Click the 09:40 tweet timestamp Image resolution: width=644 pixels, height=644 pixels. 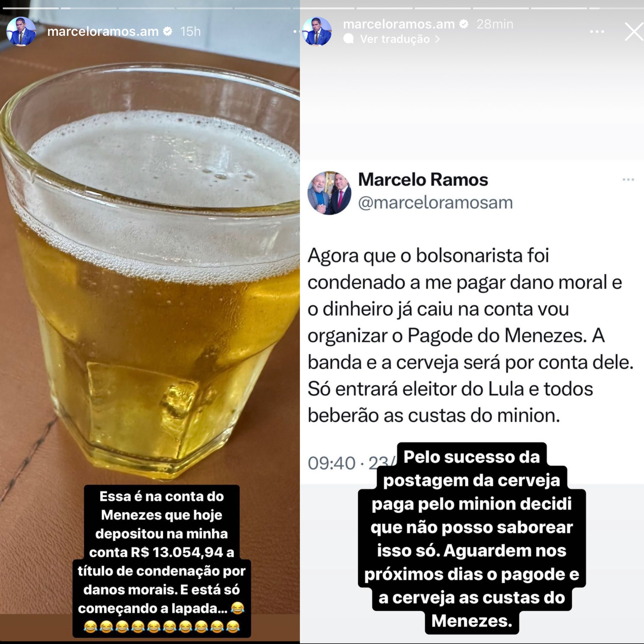tap(331, 463)
